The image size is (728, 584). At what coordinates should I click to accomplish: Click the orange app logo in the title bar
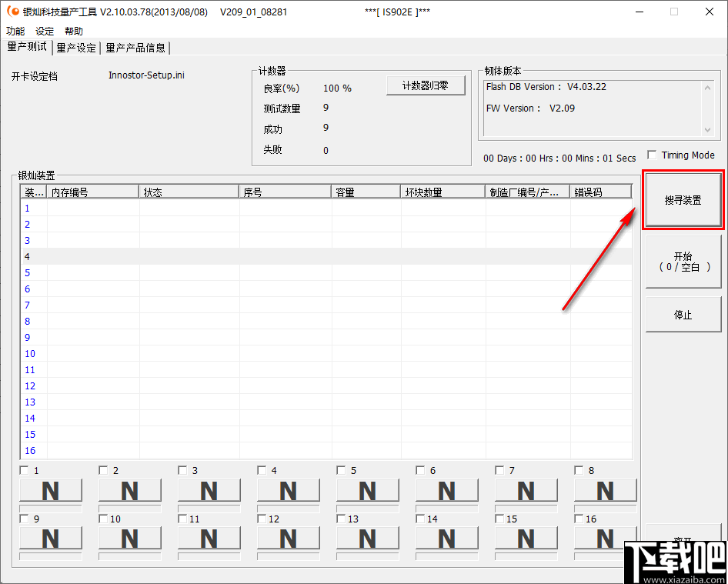pyautogui.click(x=12, y=11)
